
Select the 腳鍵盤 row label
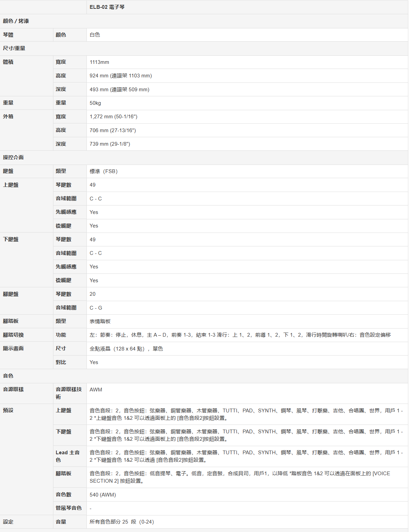[x=11, y=294]
